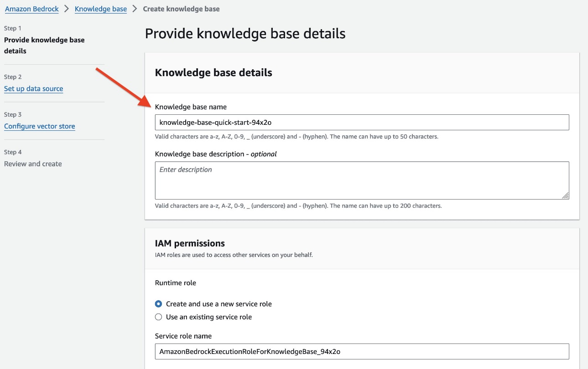This screenshot has width=588, height=369.
Task: Click the Knowledge base details section heading
Action: pos(213,73)
